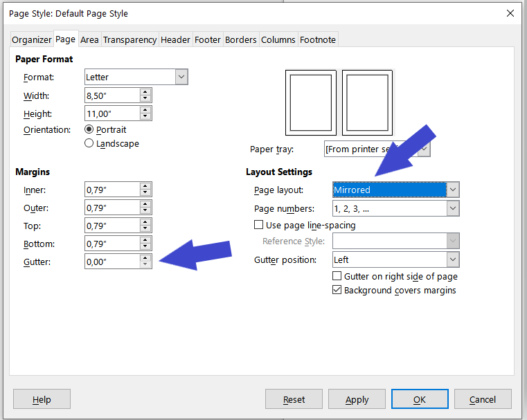Click the Apply button
This screenshot has width=527, height=420.
(x=357, y=399)
